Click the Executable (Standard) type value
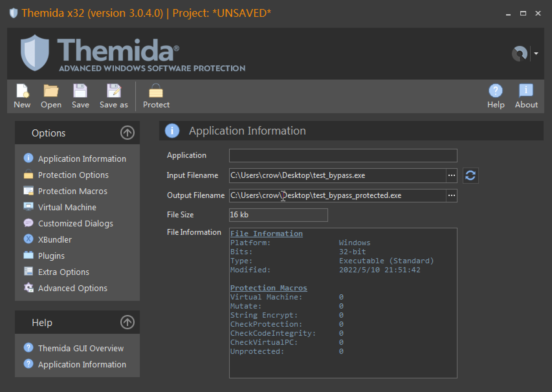The height and width of the screenshot is (392, 552). point(386,261)
